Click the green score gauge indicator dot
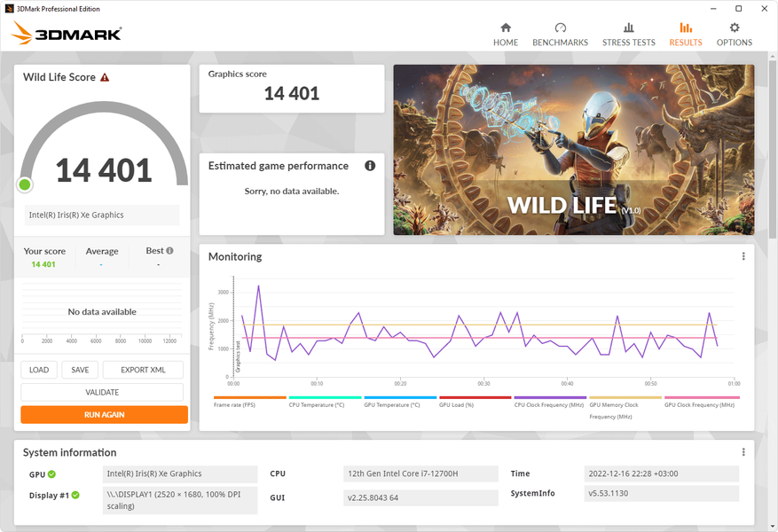 24,185
